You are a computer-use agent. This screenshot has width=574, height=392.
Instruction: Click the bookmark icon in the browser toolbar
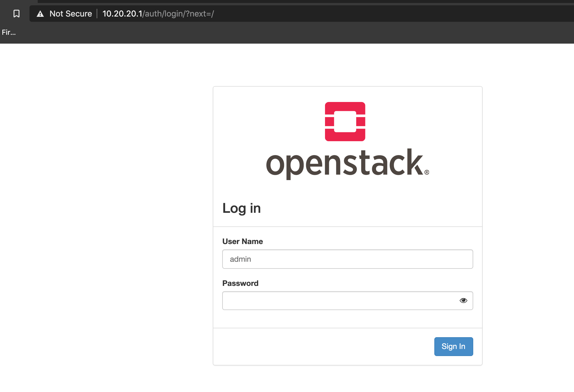coord(17,14)
